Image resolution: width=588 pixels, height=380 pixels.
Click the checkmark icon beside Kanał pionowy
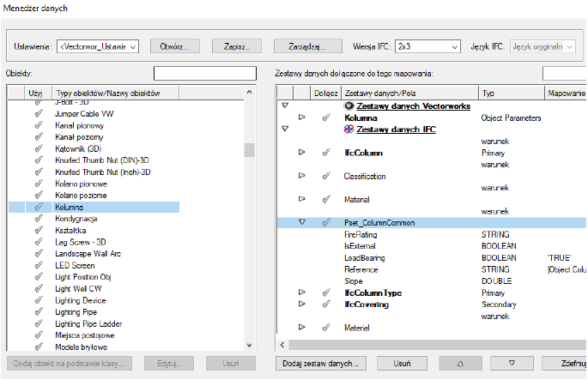pyautogui.click(x=39, y=125)
